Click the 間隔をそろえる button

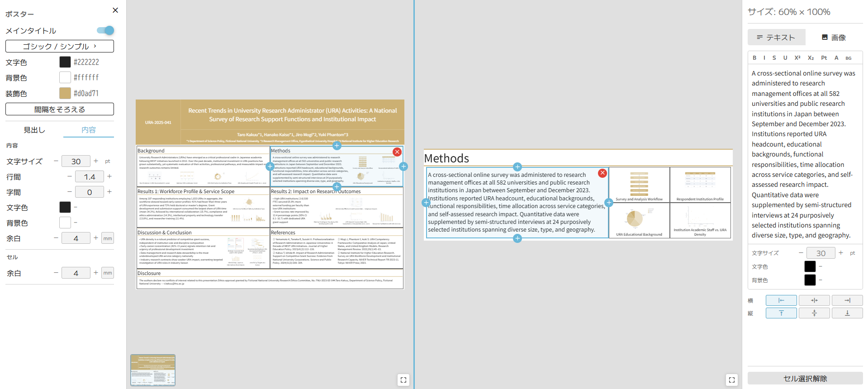coord(60,109)
